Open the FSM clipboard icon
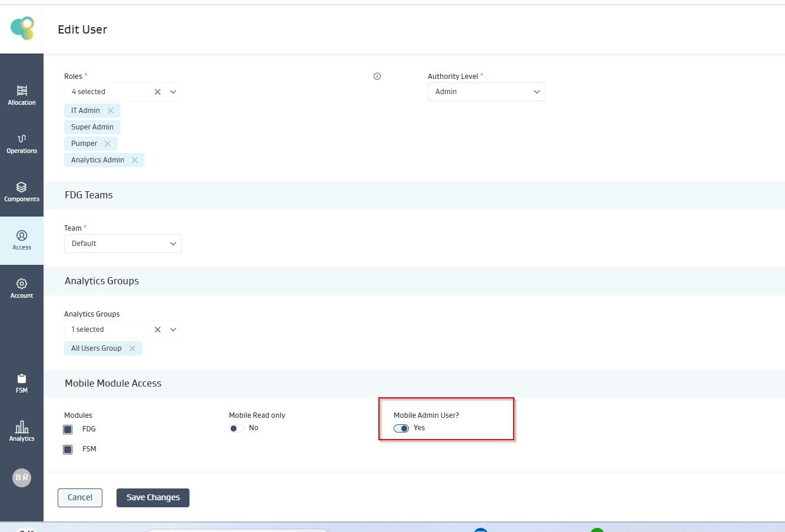This screenshot has width=785, height=532. tap(22, 379)
